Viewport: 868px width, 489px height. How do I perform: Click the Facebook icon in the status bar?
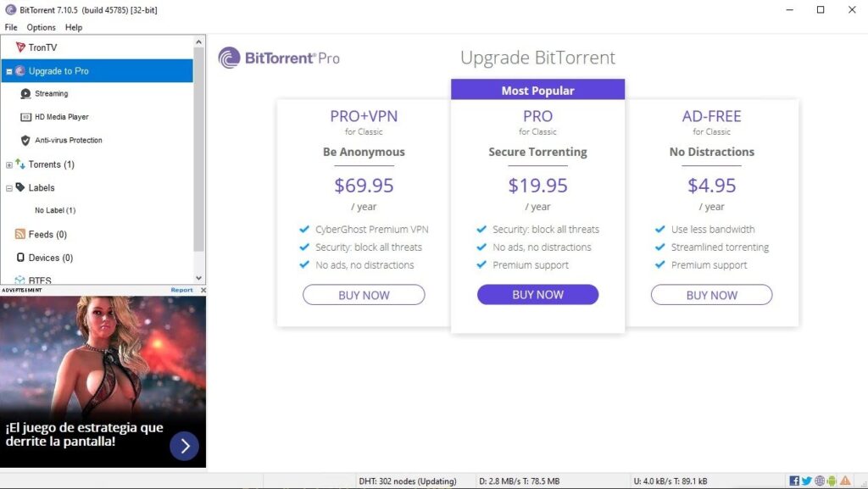click(x=794, y=481)
